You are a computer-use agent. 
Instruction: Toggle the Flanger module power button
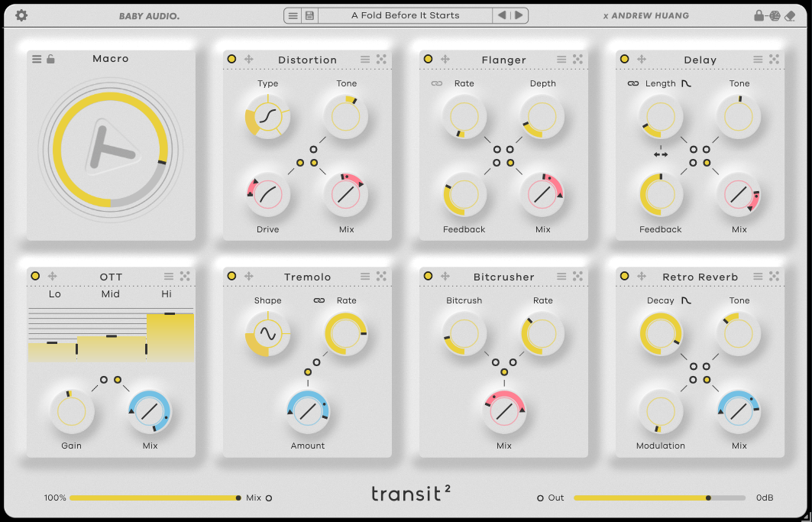(428, 59)
